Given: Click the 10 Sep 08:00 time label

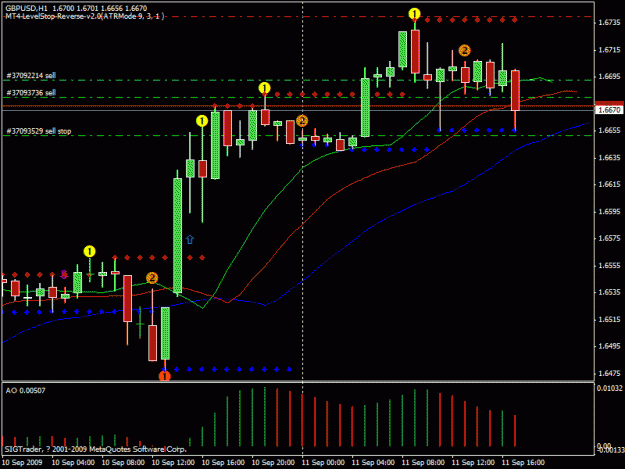Looking at the screenshot, I should 123,463.
